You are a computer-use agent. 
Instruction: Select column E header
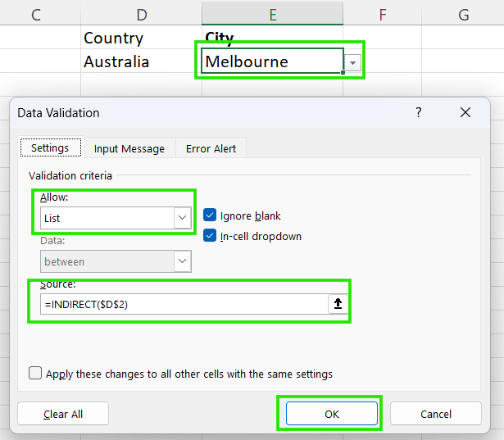273,14
